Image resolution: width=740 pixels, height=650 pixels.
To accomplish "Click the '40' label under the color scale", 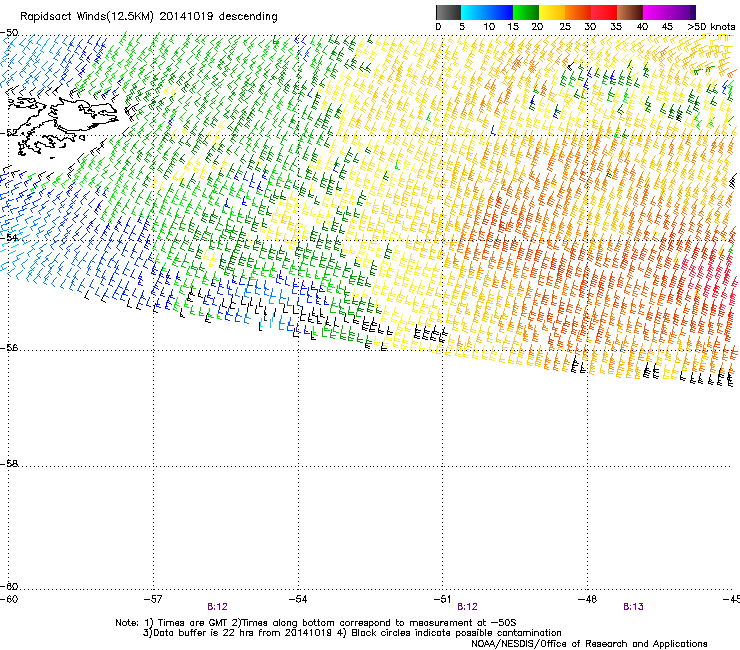I will 642,27.
